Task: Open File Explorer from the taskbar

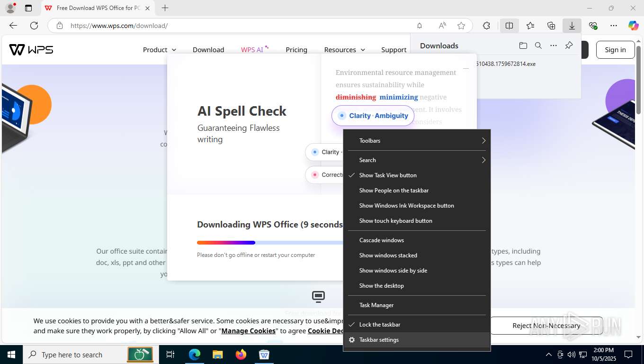Action: [218, 355]
